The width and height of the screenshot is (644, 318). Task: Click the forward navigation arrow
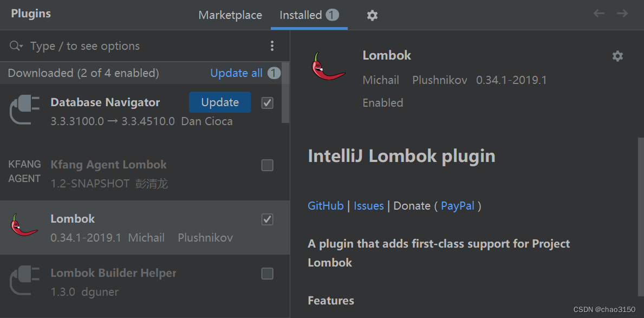click(x=623, y=12)
